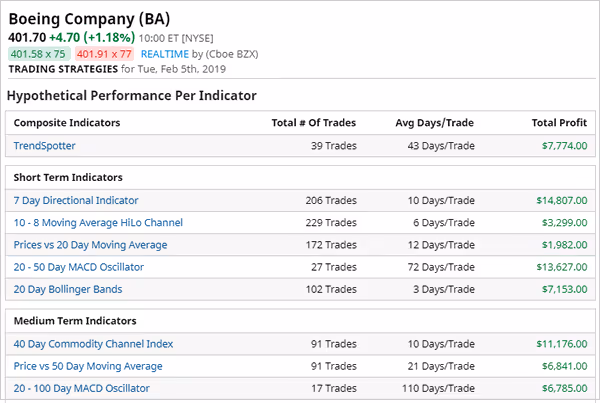Viewport: 600px width, 403px height.
Task: Click the $6,785.00 profit value
Action: 564,388
